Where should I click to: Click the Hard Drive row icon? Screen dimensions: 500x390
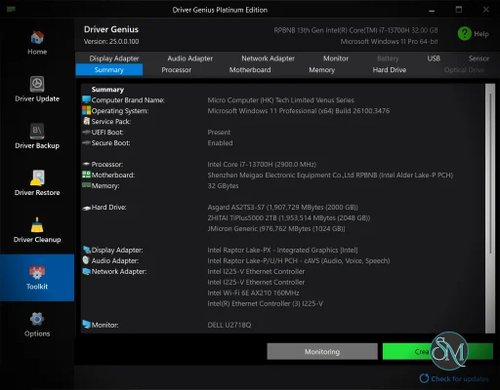[86, 208]
